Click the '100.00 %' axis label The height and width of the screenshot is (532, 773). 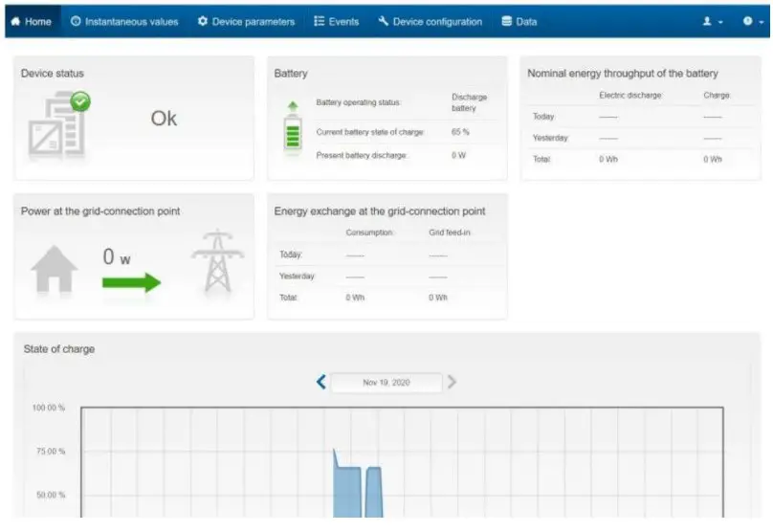click(48, 408)
